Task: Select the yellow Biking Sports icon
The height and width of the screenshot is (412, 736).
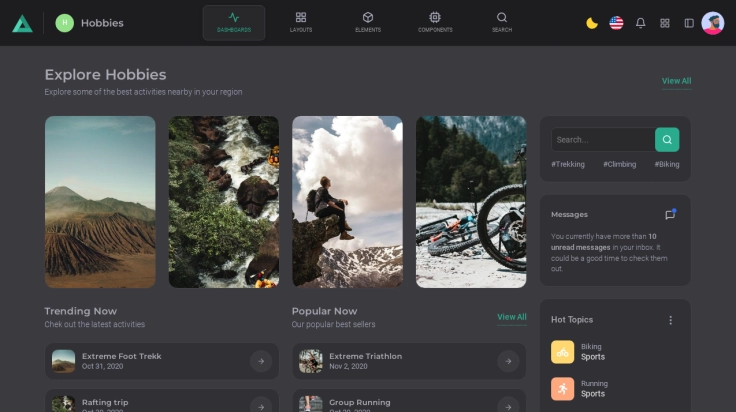Action: pos(563,352)
